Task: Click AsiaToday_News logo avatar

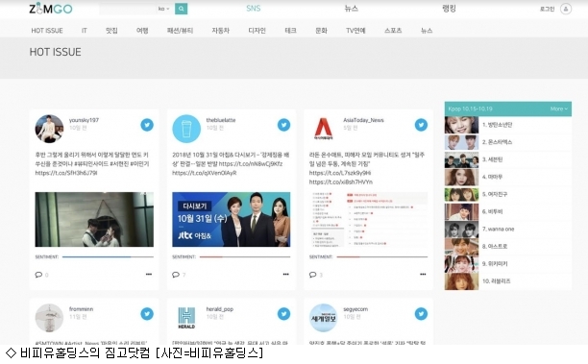Action: click(323, 129)
